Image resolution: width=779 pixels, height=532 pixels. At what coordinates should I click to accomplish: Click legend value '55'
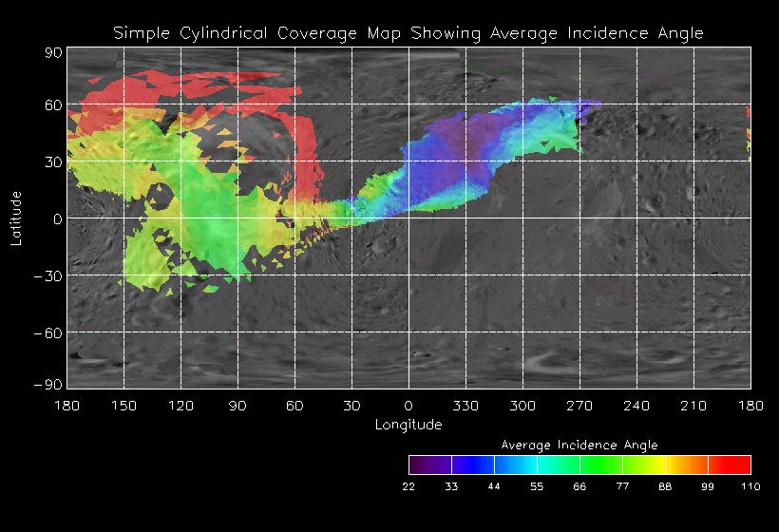(537, 486)
